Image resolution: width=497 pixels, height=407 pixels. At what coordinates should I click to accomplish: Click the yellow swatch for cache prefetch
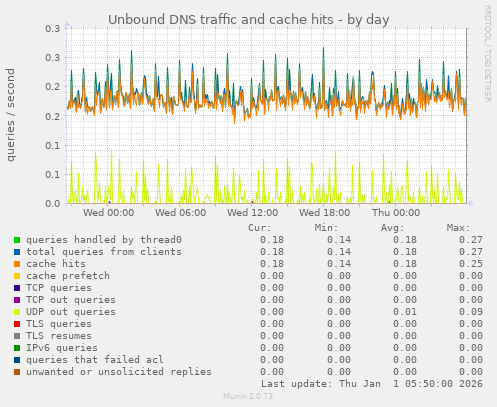click(17, 276)
